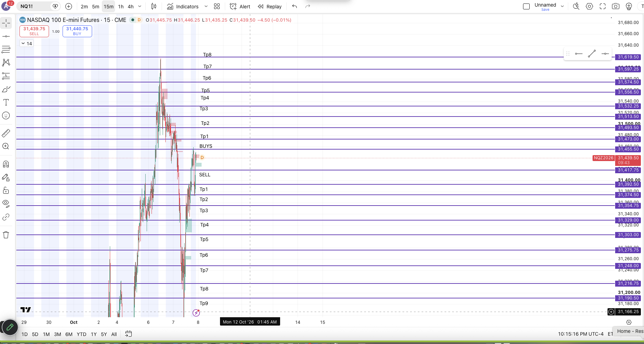Toggle lock all drawings padlock
Screen dimensions: 644x344
pos(6,190)
